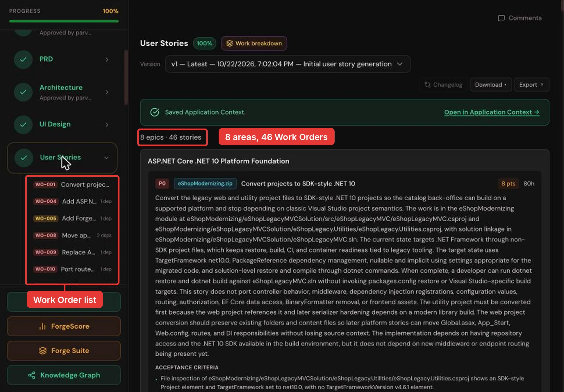
Task: Select work order WO-010 Port route...
Action: coord(72,269)
